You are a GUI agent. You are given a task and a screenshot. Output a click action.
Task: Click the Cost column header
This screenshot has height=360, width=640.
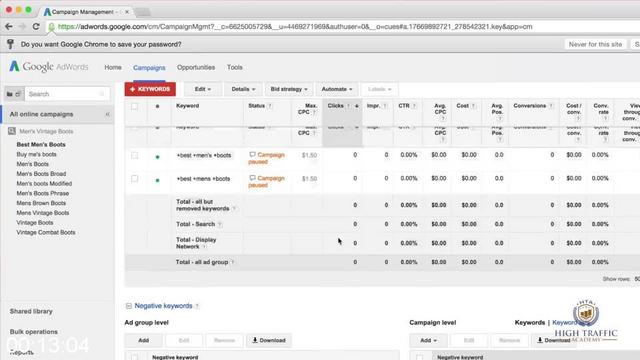click(x=462, y=106)
